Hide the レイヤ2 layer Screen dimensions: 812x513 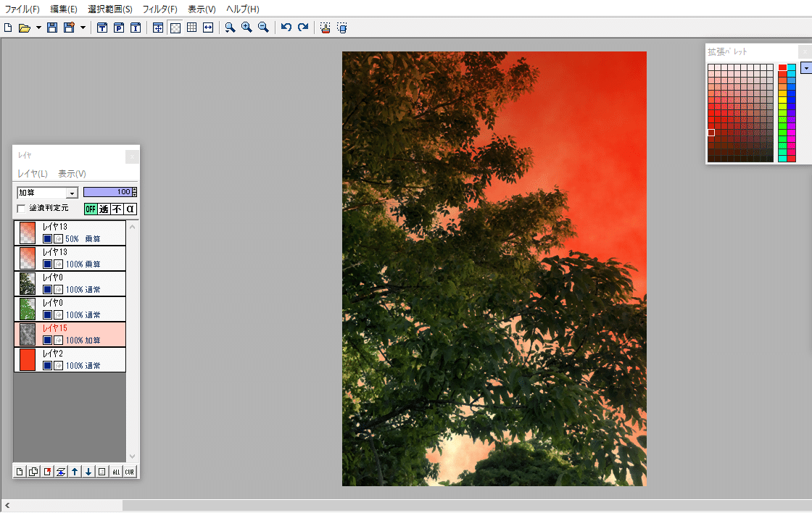point(47,365)
